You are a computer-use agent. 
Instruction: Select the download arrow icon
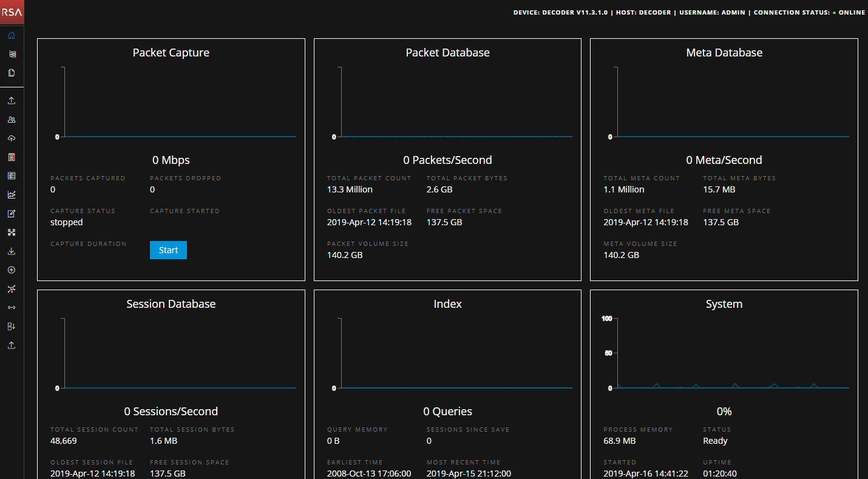point(11,251)
